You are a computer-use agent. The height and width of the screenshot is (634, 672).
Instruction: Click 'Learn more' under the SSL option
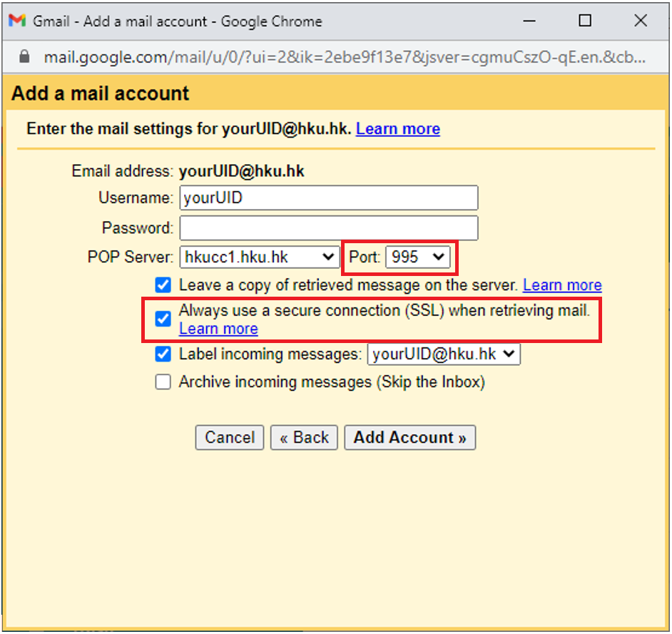[218, 329]
